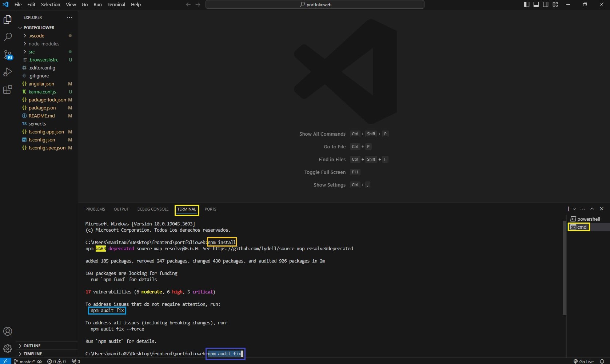
Task: Open the Manage gear icon
Action: coord(8,349)
